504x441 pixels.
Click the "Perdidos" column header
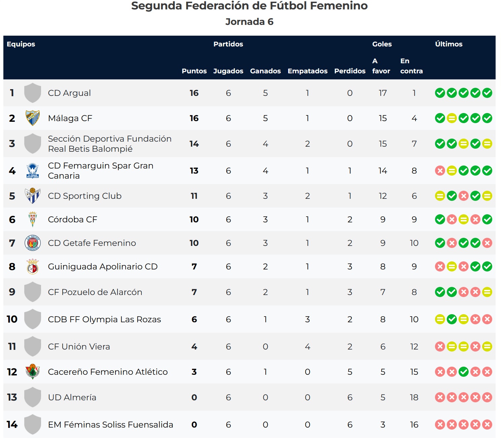(x=350, y=71)
